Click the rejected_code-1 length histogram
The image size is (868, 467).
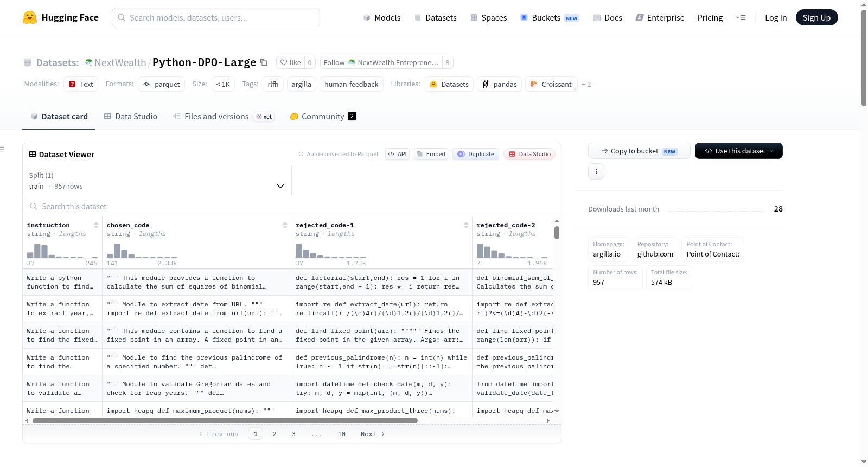[x=331, y=250]
